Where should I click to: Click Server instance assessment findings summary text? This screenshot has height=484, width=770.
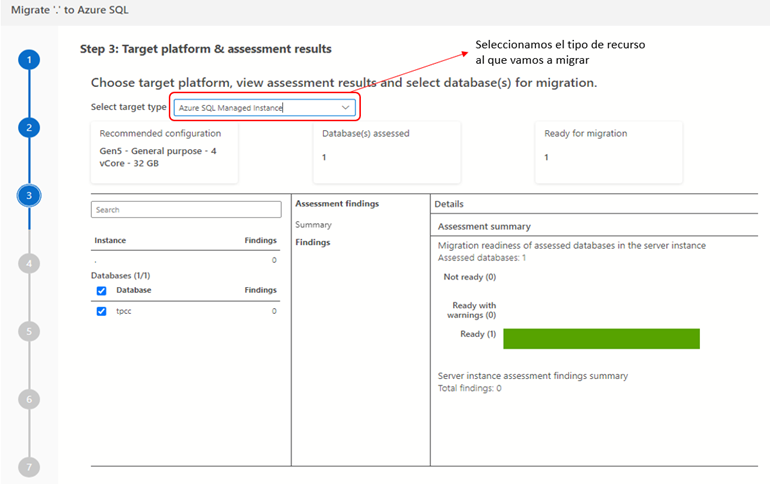click(x=533, y=376)
